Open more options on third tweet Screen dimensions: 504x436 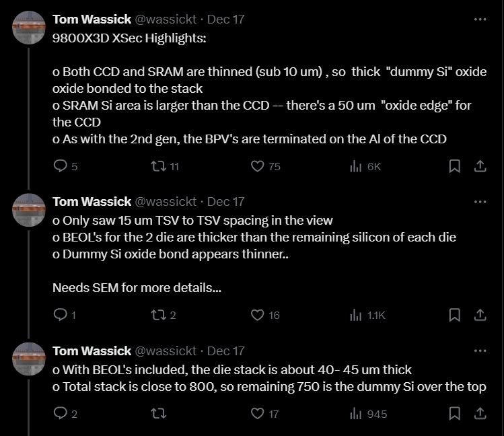(x=480, y=351)
